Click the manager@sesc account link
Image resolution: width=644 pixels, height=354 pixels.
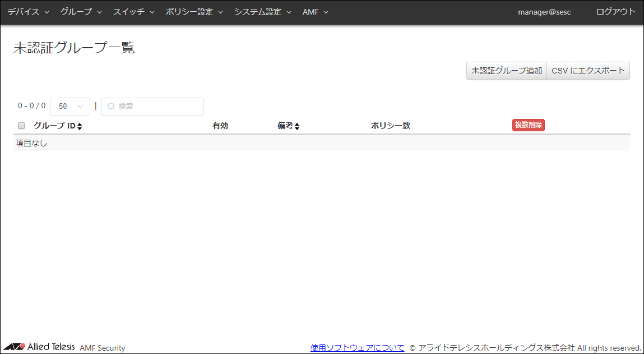[x=544, y=12]
